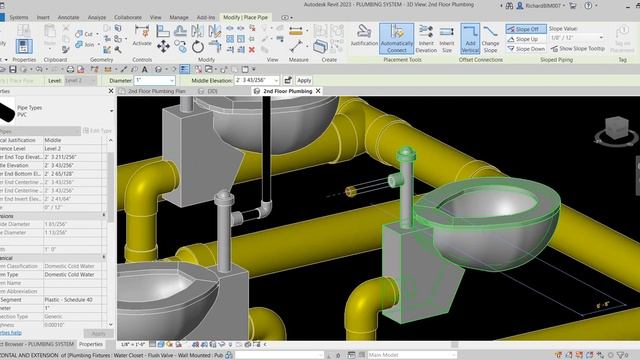Image resolution: width=640 pixels, height=360 pixels.
Task: Open the Pipe Types type selector dropdown
Action: 111,111
